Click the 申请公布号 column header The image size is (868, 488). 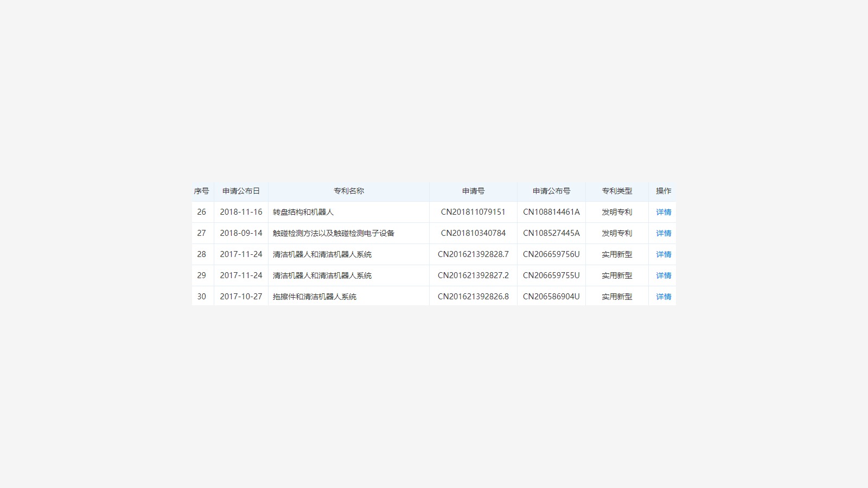point(551,191)
